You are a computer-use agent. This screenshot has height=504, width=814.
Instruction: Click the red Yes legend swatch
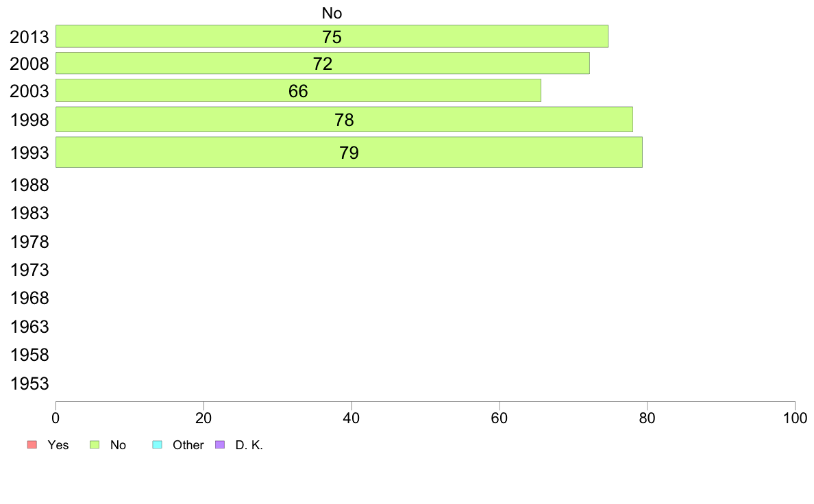32,445
